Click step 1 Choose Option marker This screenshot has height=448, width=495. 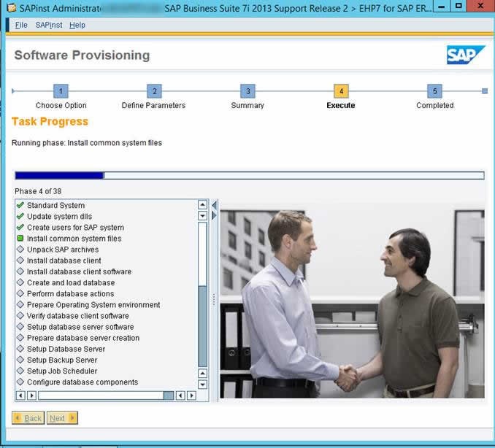click(x=61, y=91)
